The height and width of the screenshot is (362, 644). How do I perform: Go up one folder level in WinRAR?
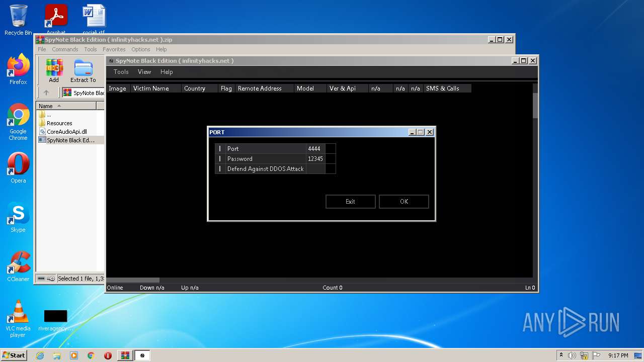46,93
